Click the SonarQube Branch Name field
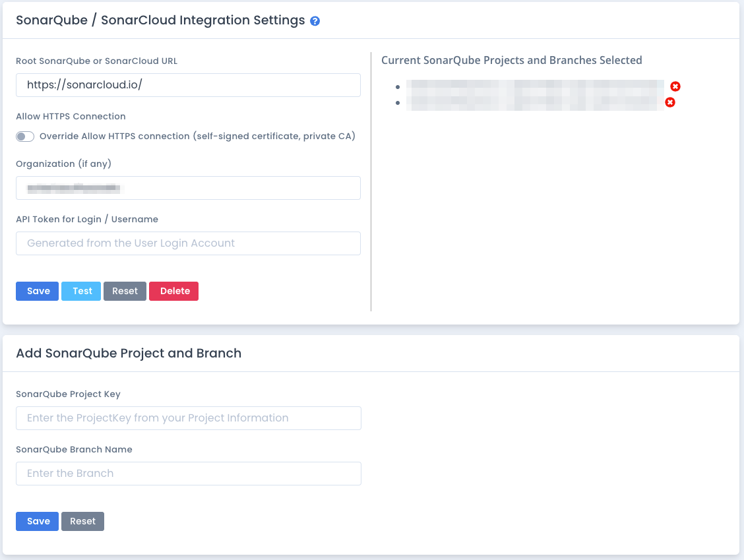 189,474
